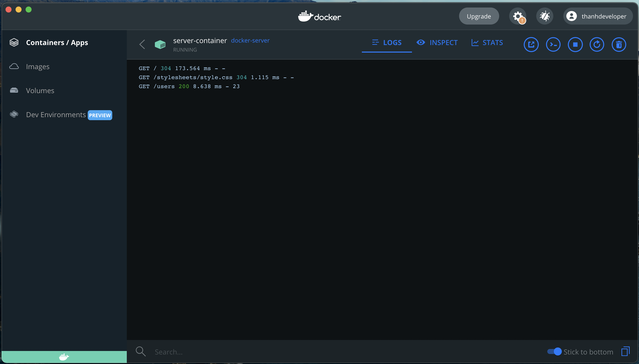
Task: Toggle log search magnifier
Action: pyautogui.click(x=141, y=351)
